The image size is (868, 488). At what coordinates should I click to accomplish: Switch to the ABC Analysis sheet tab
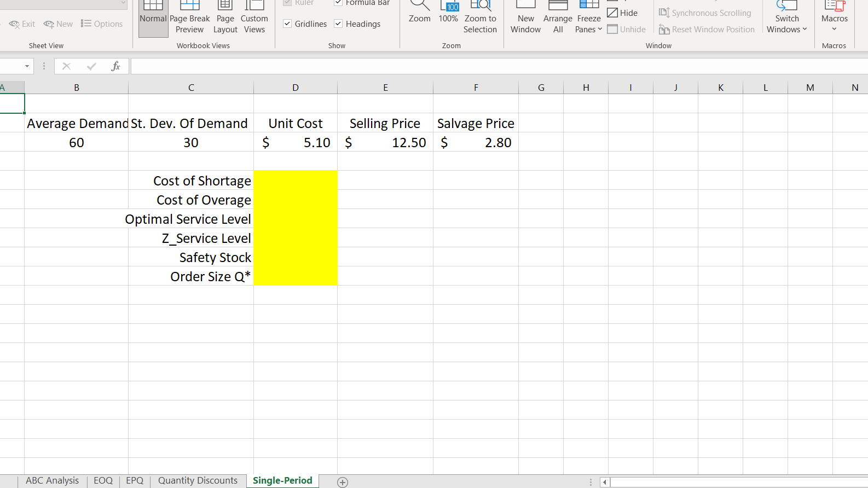(x=53, y=481)
